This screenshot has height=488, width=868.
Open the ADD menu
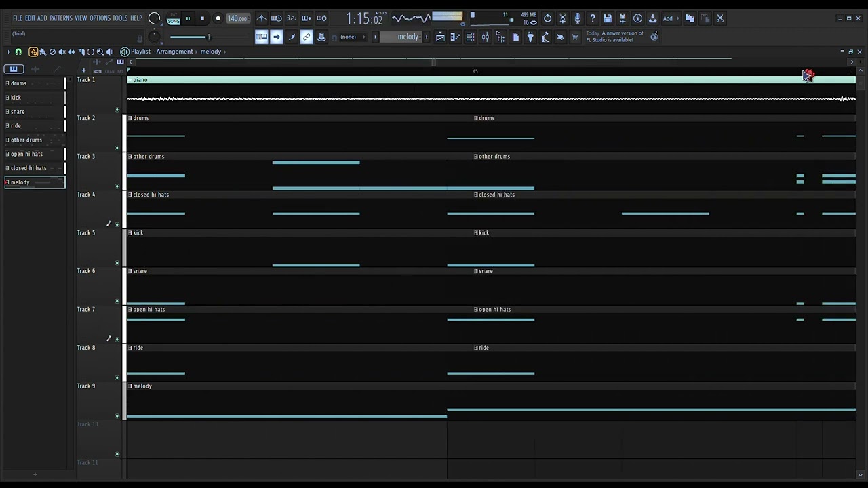click(x=42, y=18)
